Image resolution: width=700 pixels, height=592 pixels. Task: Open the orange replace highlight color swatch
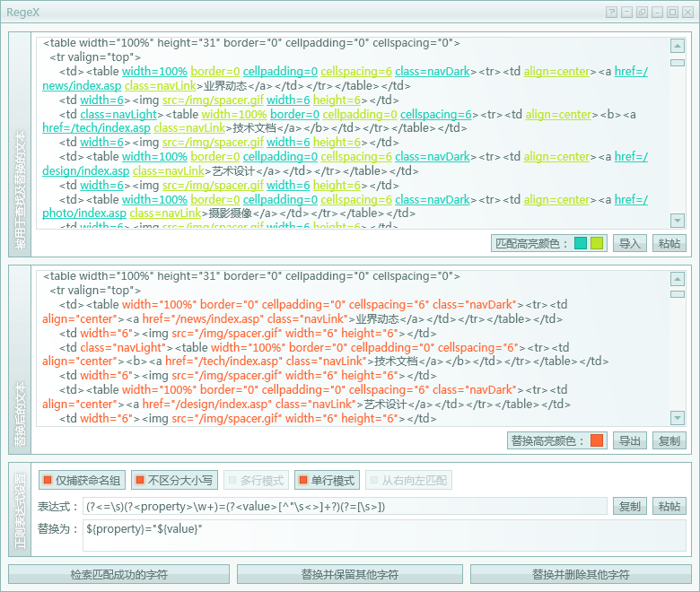pyautogui.click(x=597, y=440)
